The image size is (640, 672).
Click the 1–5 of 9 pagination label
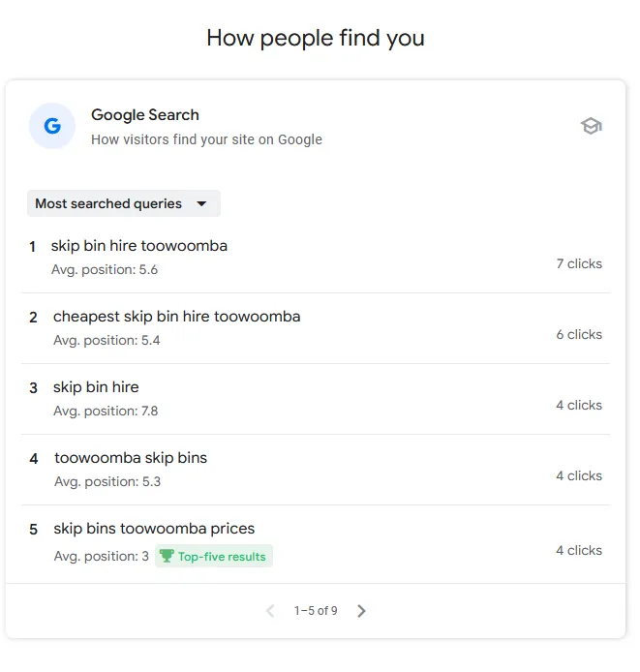click(x=316, y=611)
